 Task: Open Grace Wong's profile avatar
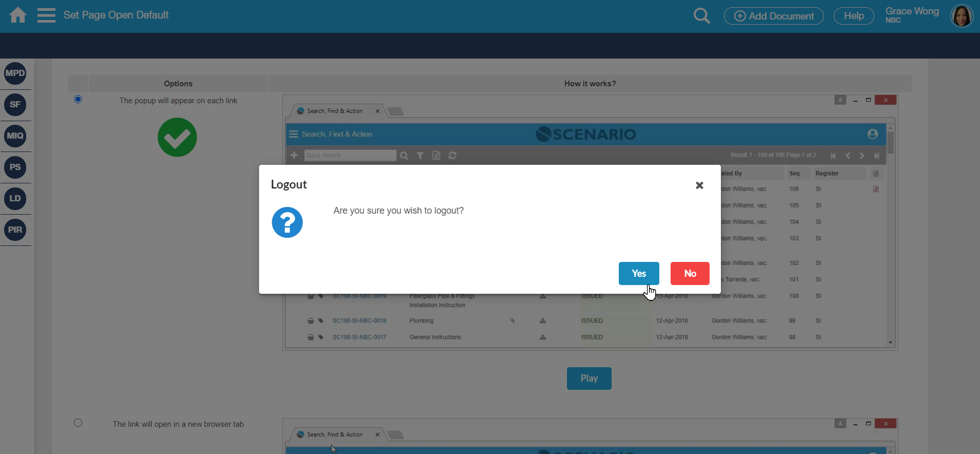pyautogui.click(x=962, y=16)
